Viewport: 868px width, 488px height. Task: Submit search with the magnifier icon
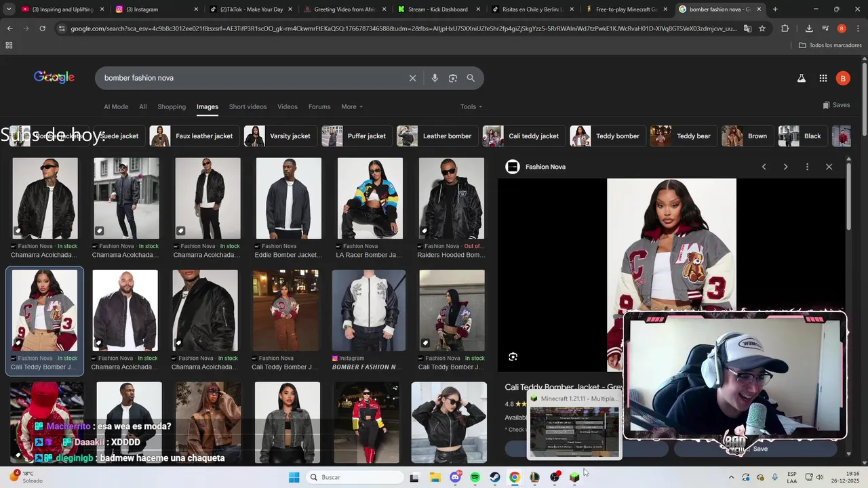(x=471, y=78)
